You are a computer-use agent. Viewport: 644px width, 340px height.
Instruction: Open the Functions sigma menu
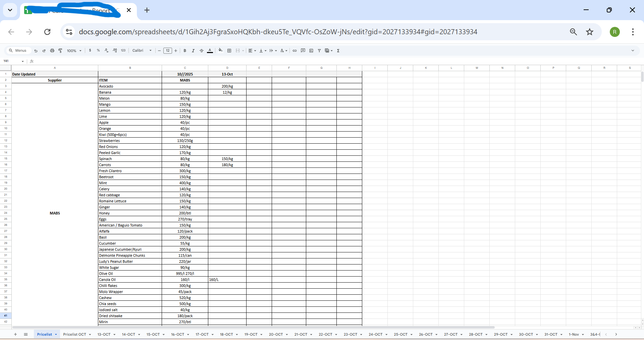coord(338,51)
